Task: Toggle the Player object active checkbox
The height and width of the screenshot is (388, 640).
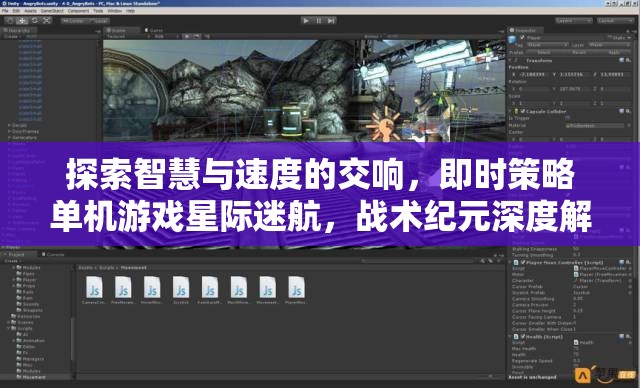Action: (x=522, y=38)
